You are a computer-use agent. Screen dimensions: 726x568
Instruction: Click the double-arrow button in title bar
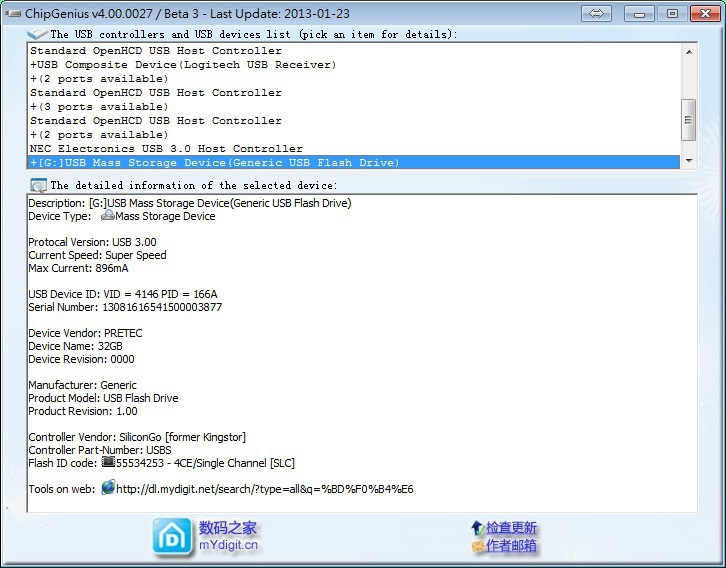596,13
